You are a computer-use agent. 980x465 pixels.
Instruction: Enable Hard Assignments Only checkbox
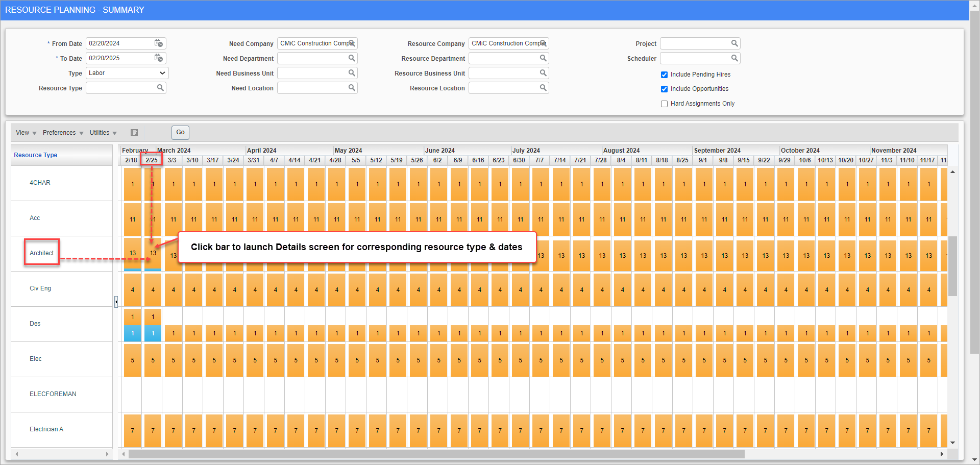664,104
